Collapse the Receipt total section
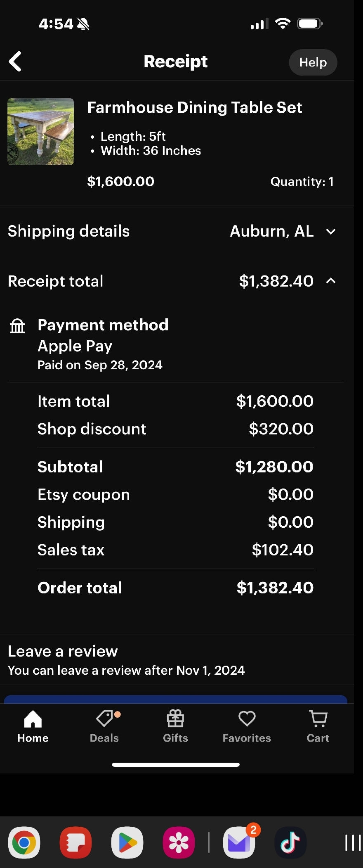Screen dimensions: 363x868 coord(330,281)
